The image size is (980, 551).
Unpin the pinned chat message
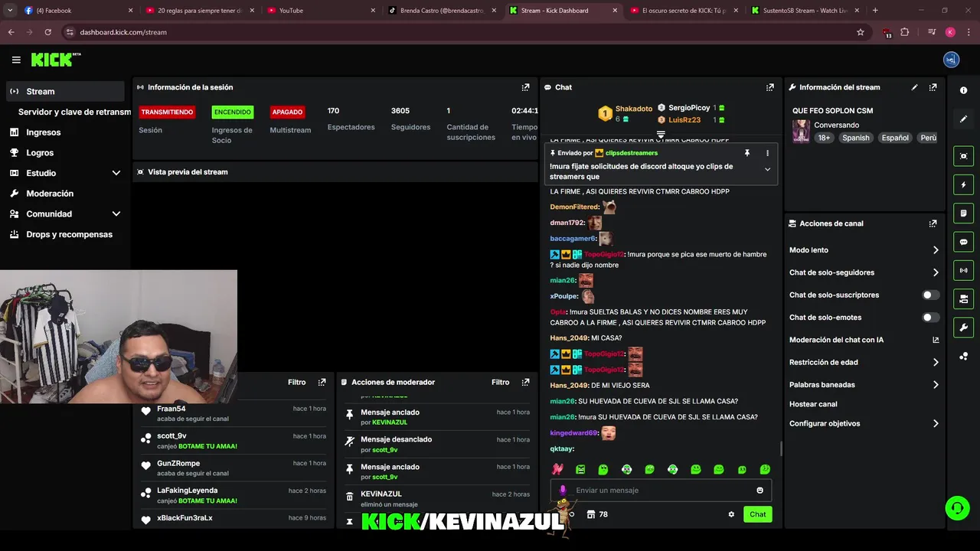pyautogui.click(x=747, y=153)
